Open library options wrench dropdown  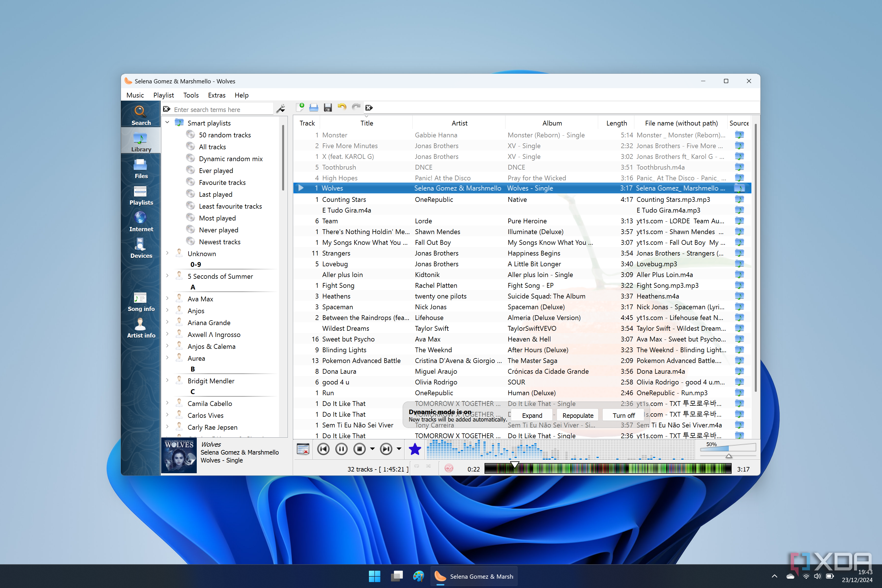pyautogui.click(x=280, y=109)
